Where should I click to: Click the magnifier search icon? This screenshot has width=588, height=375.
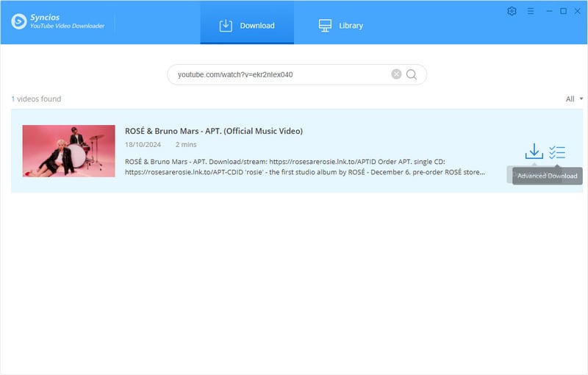pyautogui.click(x=412, y=74)
